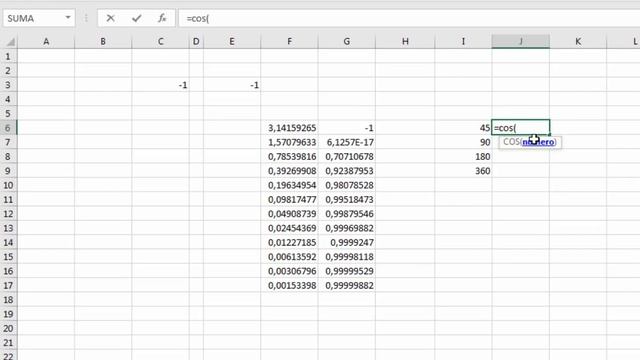Click cell G11 with 0,99518473
Viewport: 640px width, 360px height.
(x=347, y=200)
